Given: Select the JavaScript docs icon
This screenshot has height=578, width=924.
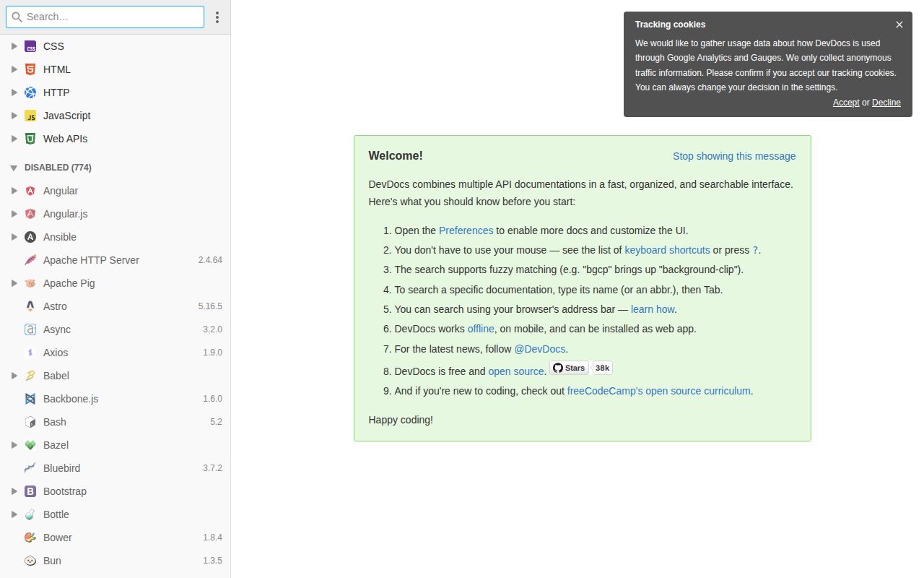Looking at the screenshot, I should coord(30,115).
